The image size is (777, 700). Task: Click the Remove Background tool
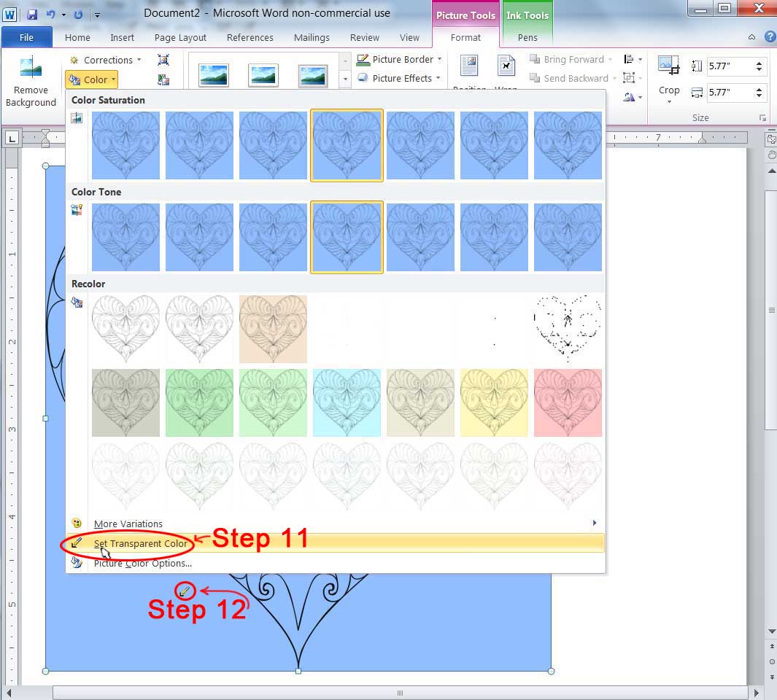point(30,80)
